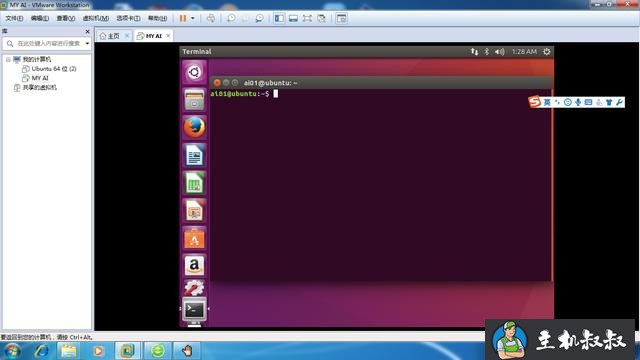Open the Ubuntu session gear menu

click(x=547, y=52)
